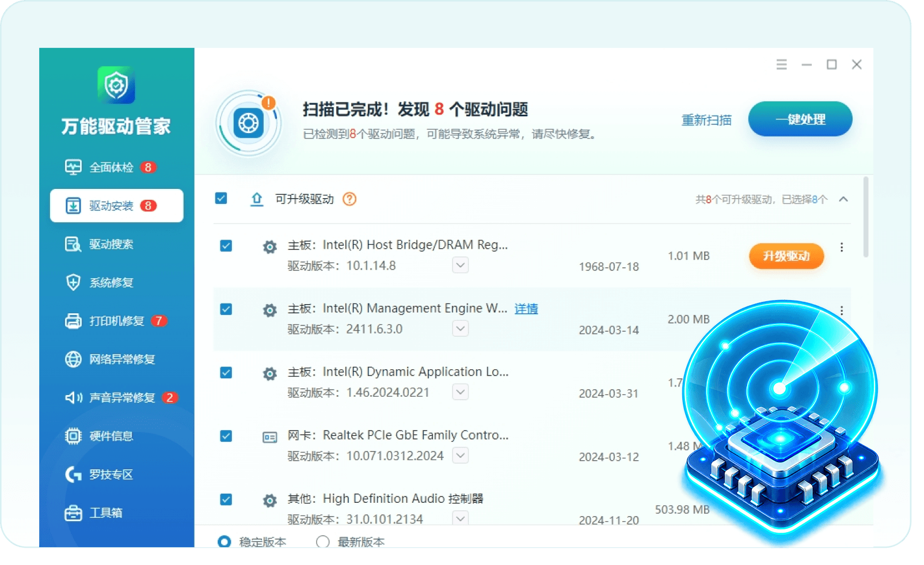Image resolution: width=924 pixels, height=565 pixels.
Task: Click the 万能驱动管家 shield logo
Action: click(116, 85)
